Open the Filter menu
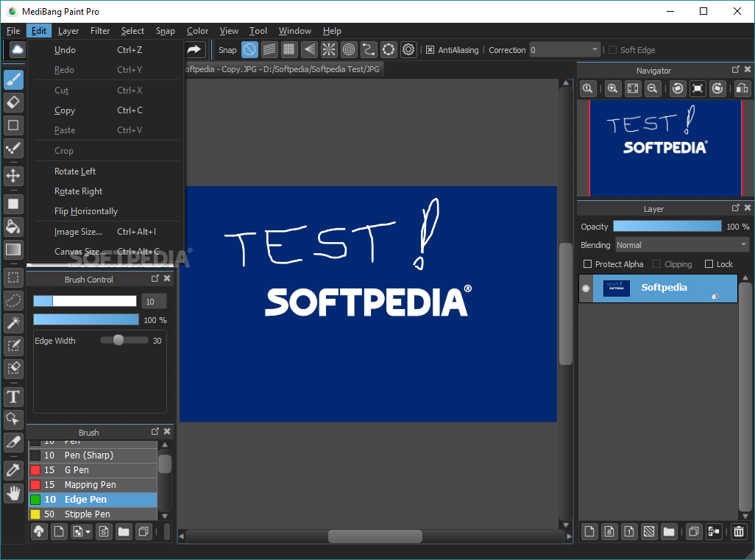The image size is (755, 560). tap(100, 31)
